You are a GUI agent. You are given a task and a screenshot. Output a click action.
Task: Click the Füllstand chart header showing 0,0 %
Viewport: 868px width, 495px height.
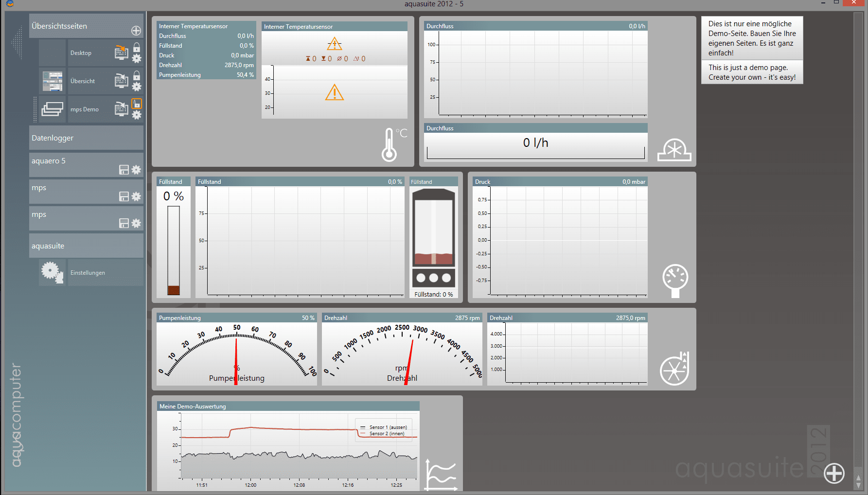pos(300,181)
